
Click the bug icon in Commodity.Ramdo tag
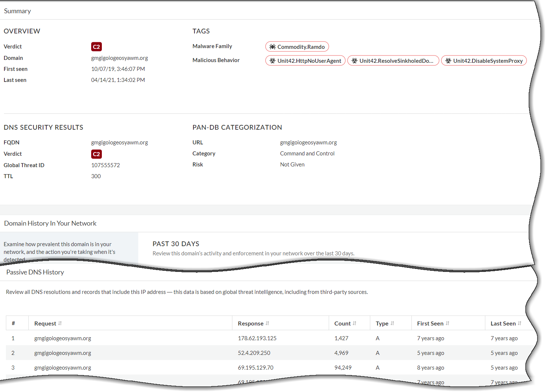point(272,47)
